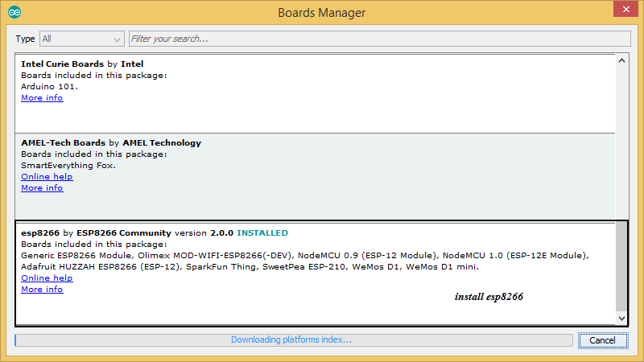The height and width of the screenshot is (362, 644).
Task: Click the Filter your search field
Action: (379, 39)
